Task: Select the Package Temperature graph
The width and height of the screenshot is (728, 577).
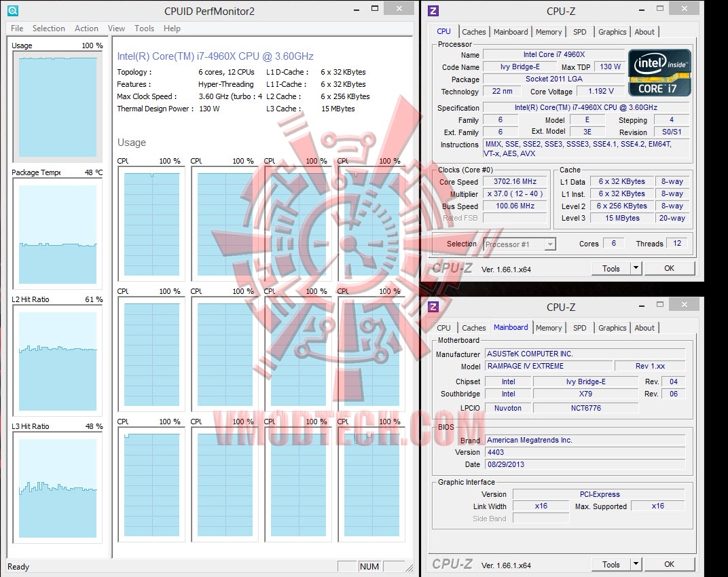Action: [x=58, y=234]
